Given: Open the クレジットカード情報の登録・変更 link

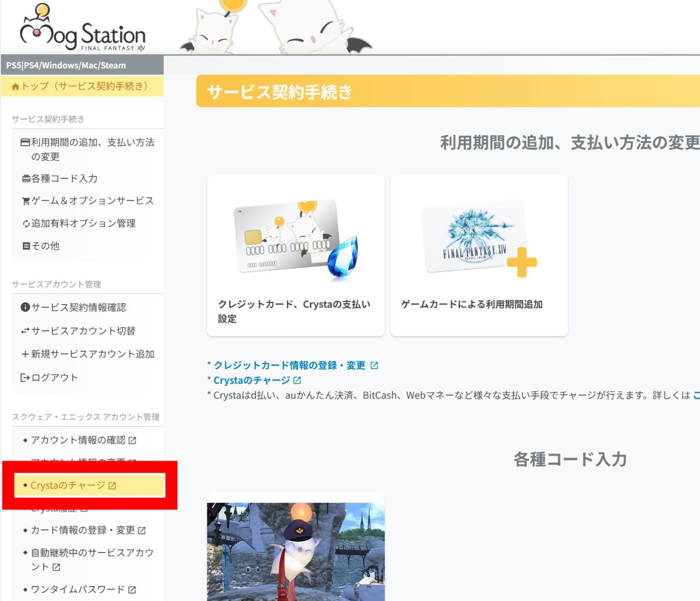Looking at the screenshot, I should (x=289, y=365).
